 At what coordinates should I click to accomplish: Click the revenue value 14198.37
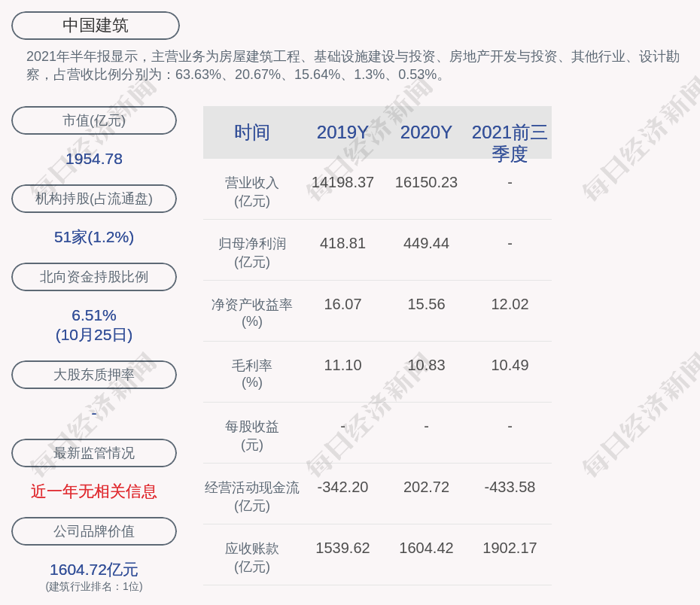click(342, 182)
